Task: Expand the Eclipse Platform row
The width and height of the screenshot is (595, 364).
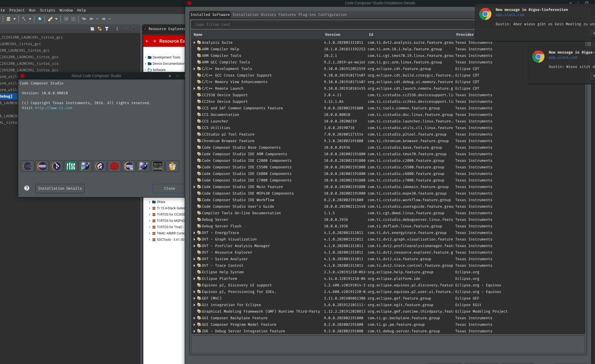Action: point(194,279)
